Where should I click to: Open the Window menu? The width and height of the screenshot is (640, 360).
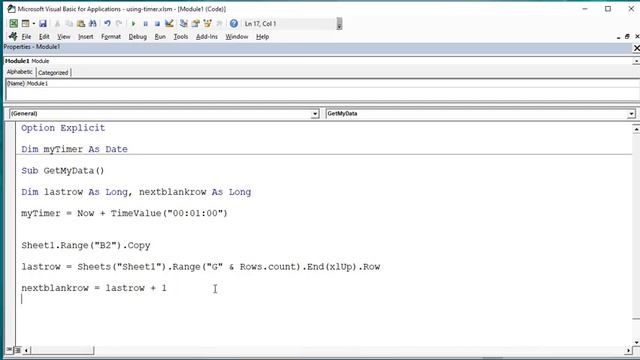pyautogui.click(x=237, y=37)
